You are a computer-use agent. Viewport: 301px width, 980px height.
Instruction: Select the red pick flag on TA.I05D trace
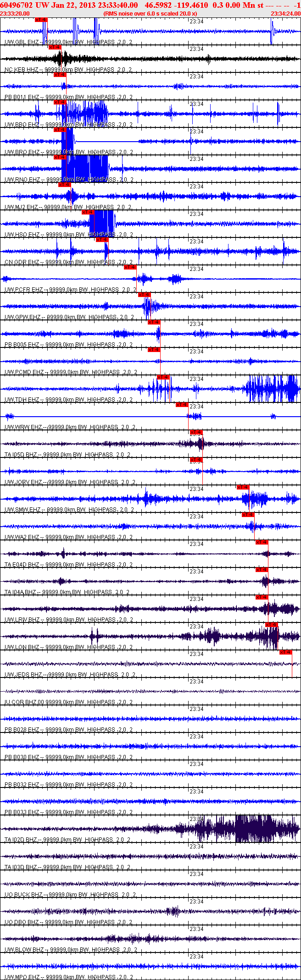[196, 432]
